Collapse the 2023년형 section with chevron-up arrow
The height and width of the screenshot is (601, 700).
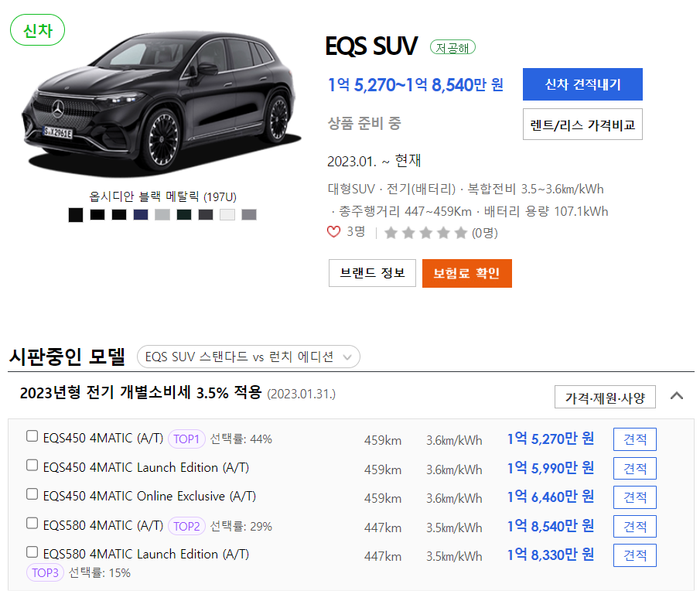click(x=676, y=395)
